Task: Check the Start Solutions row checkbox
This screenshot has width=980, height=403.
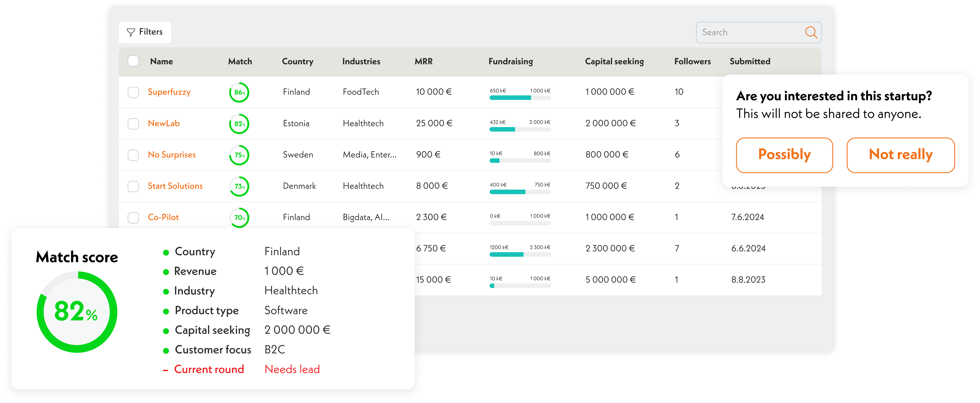Action: 133,186
